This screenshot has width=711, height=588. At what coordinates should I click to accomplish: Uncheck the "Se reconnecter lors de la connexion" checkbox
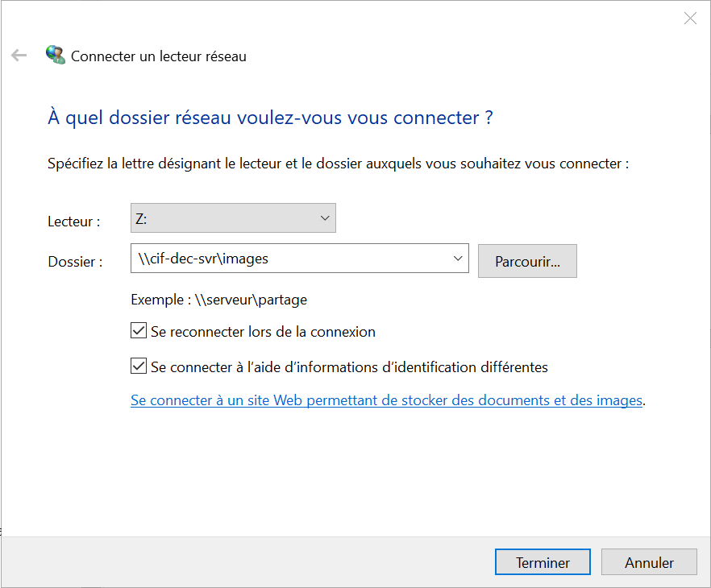pos(138,331)
